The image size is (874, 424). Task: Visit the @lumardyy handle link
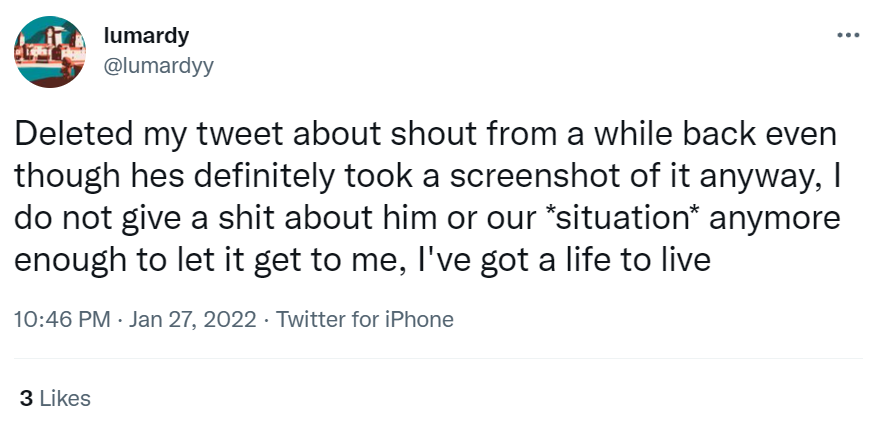tap(158, 65)
